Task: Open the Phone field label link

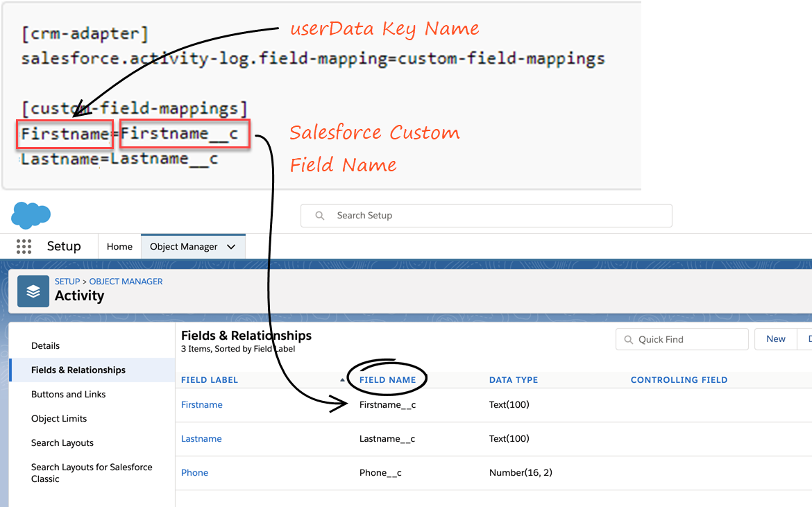Action: (194, 473)
